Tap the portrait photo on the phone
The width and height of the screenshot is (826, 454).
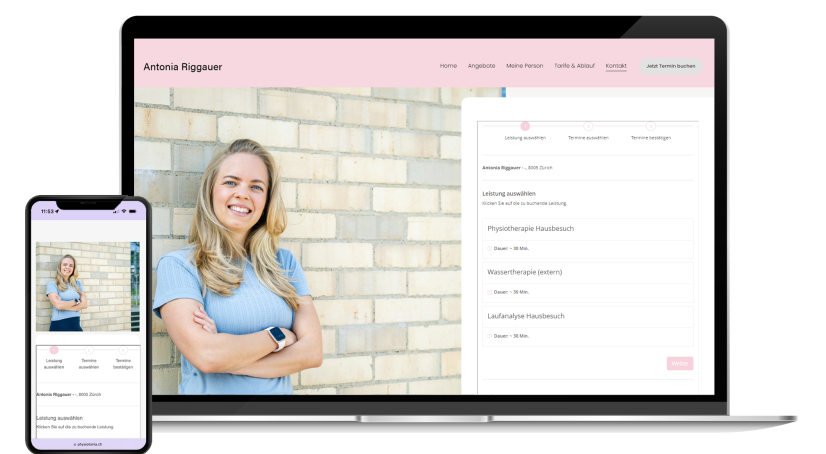tap(87, 287)
